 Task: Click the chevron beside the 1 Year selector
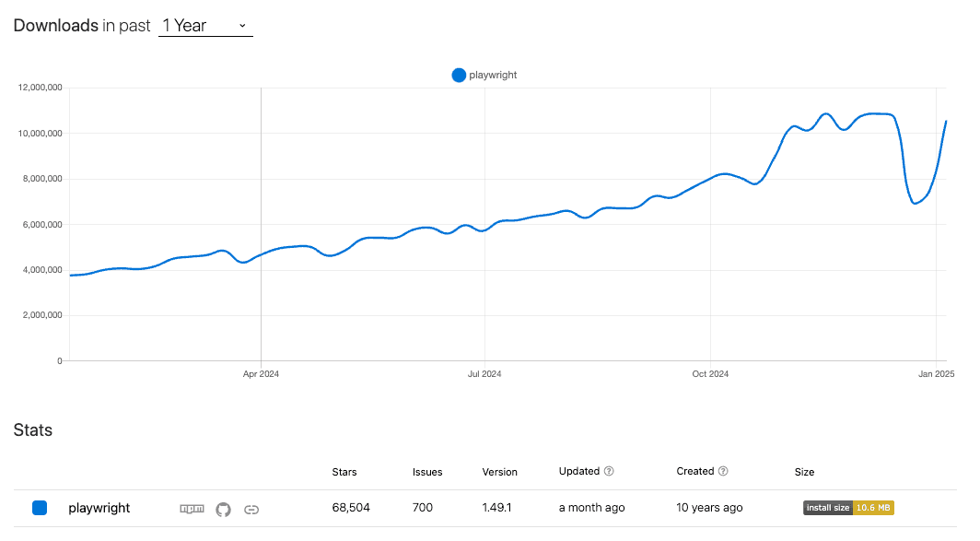pyautogui.click(x=241, y=26)
